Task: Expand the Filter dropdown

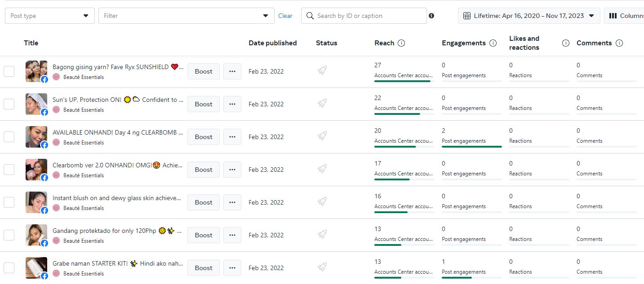Action: (x=186, y=16)
